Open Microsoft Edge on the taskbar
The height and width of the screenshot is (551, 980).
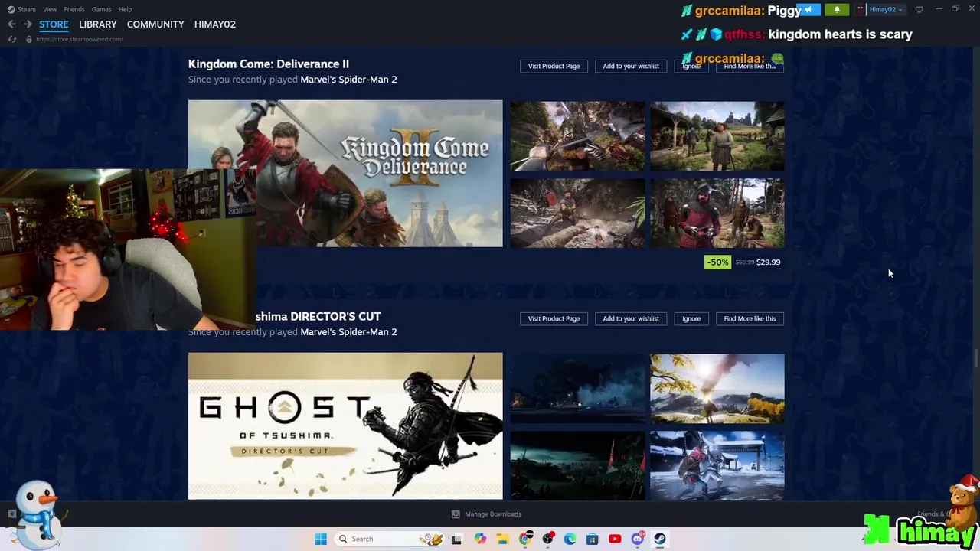[x=570, y=539]
